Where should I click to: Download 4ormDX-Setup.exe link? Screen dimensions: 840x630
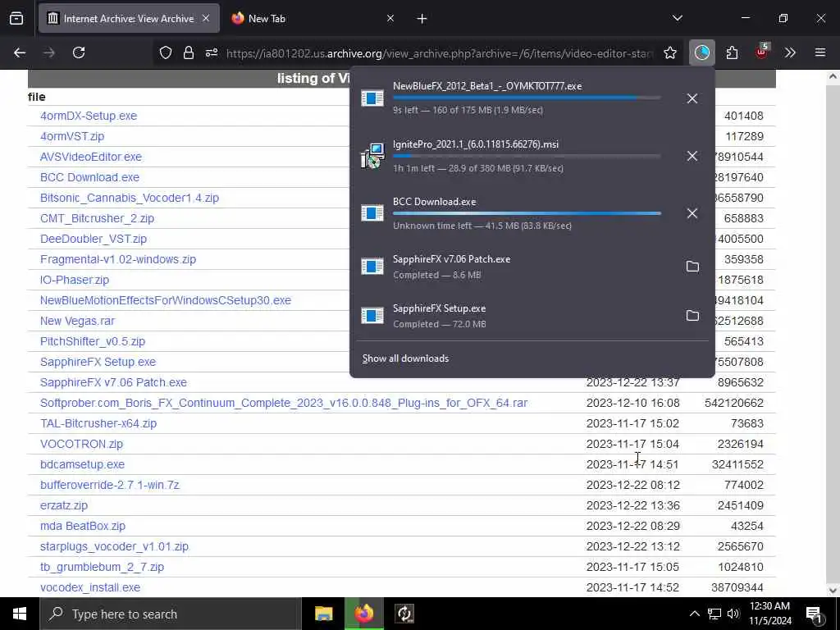pyautogui.click(x=89, y=116)
